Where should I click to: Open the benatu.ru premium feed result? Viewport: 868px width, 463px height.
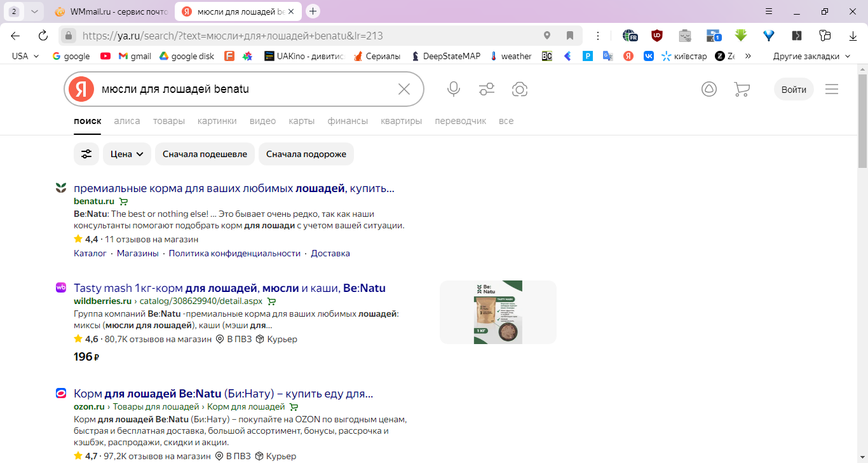click(234, 188)
